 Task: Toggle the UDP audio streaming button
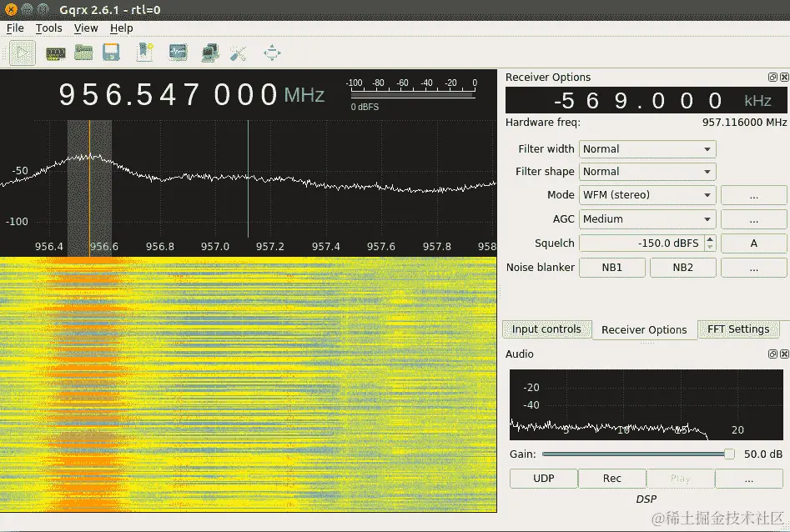[543, 479]
